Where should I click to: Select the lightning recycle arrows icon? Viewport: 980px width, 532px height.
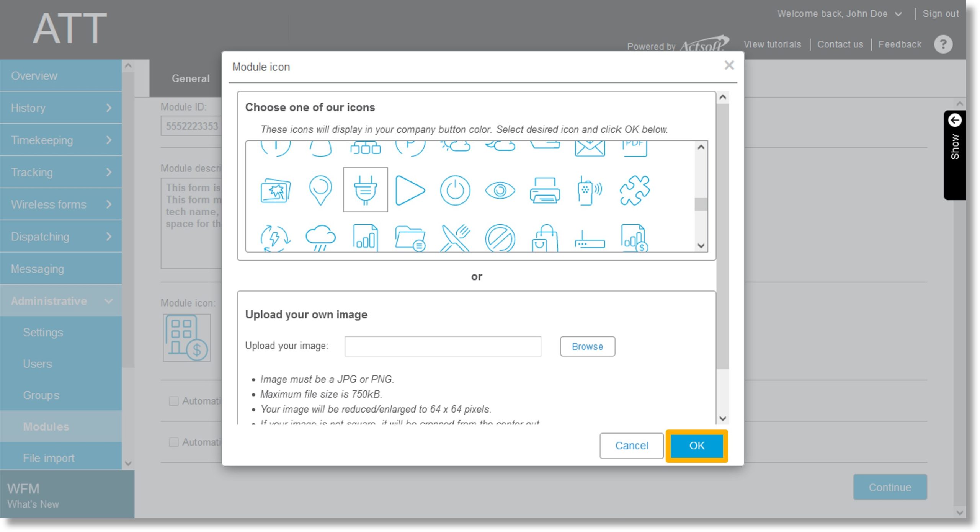275,238
